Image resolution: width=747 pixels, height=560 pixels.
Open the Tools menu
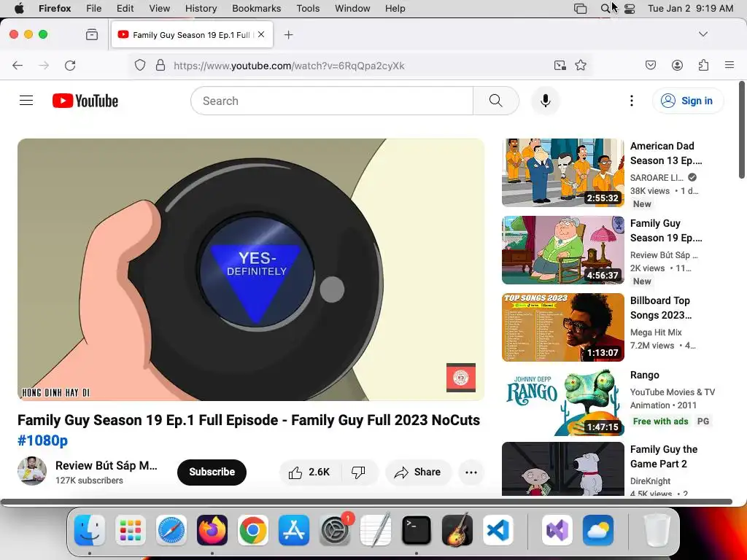point(309,9)
